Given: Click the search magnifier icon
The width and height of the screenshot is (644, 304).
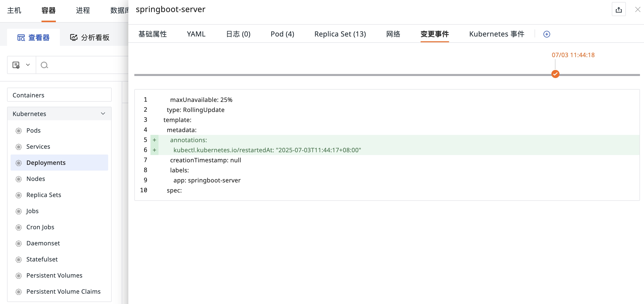Looking at the screenshot, I should pyautogui.click(x=44, y=65).
